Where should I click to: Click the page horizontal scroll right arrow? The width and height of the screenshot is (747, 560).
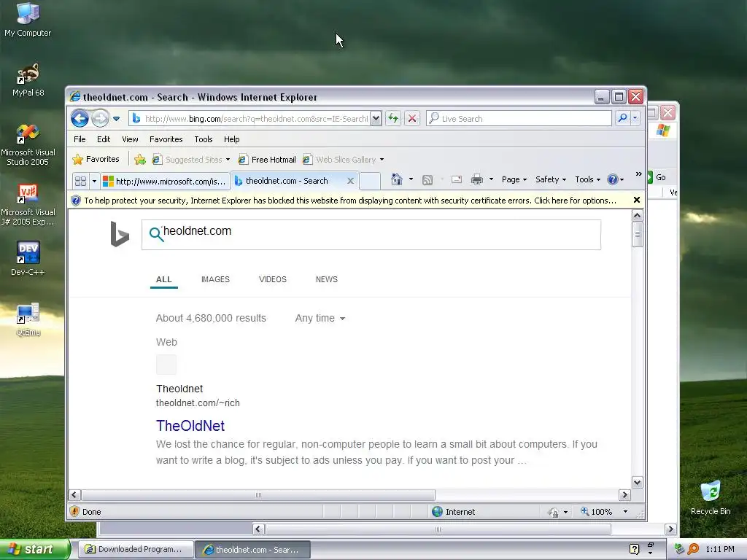click(624, 495)
